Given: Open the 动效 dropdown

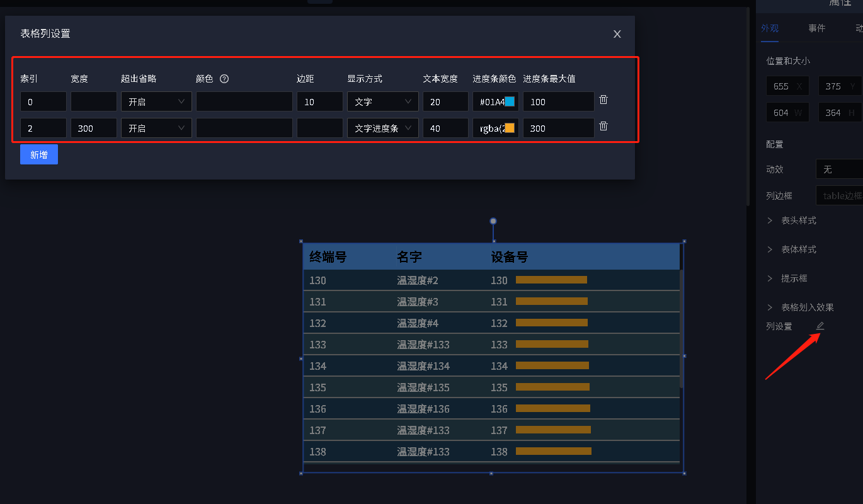Looking at the screenshot, I should click(839, 169).
